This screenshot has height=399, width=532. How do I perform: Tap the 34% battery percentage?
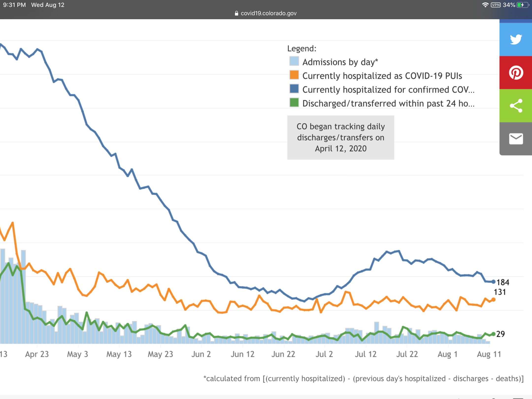pyautogui.click(x=509, y=5)
